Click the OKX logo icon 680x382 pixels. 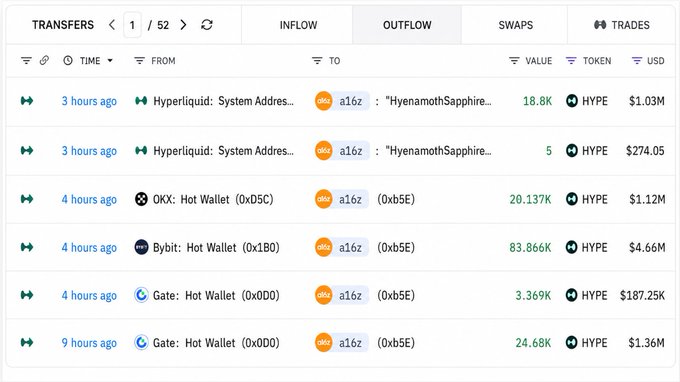click(141, 199)
